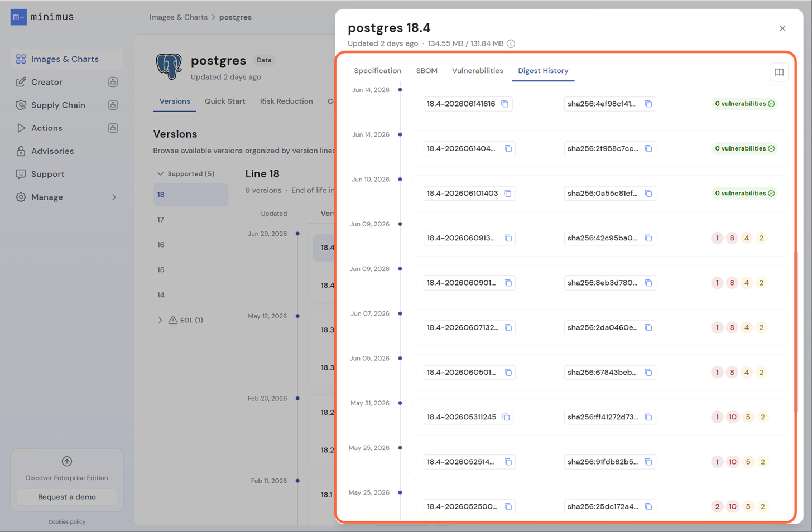This screenshot has width=812, height=532.
Task: Click the size info icon next to 131.84 MB
Action: (511, 43)
